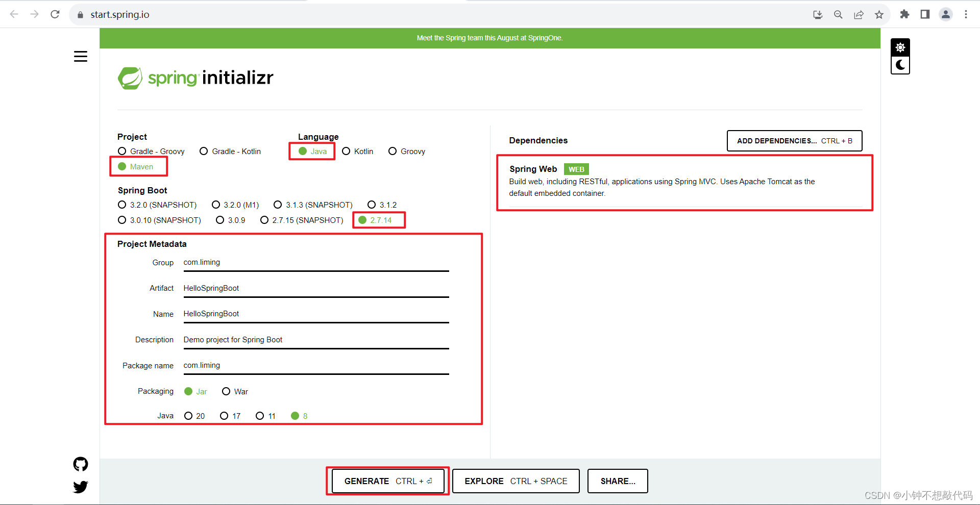Screen dimensions: 980x505
Task: Open the browser zoom icon
Action: click(x=838, y=15)
